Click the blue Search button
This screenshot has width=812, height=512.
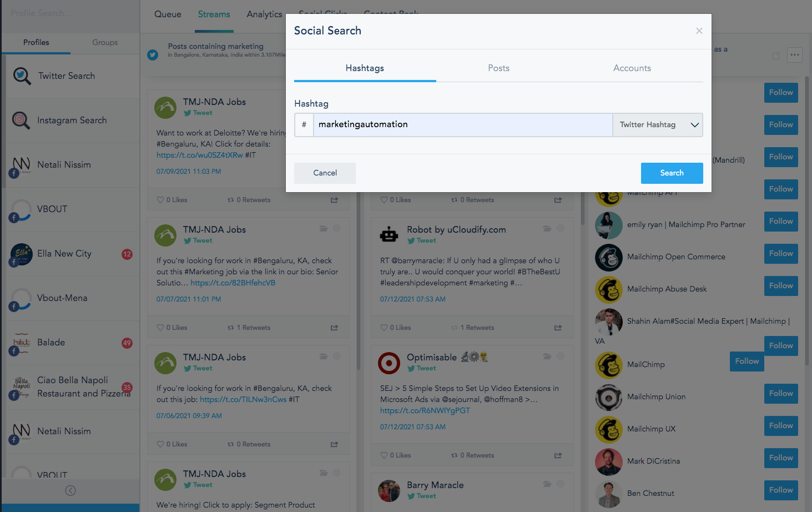pos(672,173)
